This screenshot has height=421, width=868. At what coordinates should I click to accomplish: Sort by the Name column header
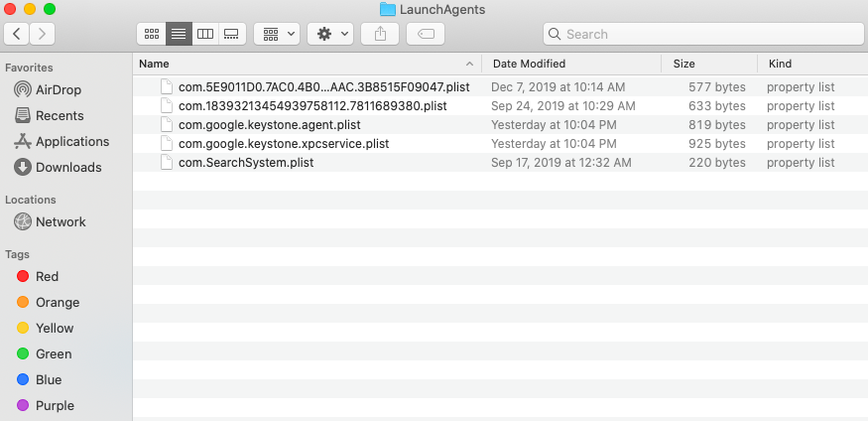point(298,64)
